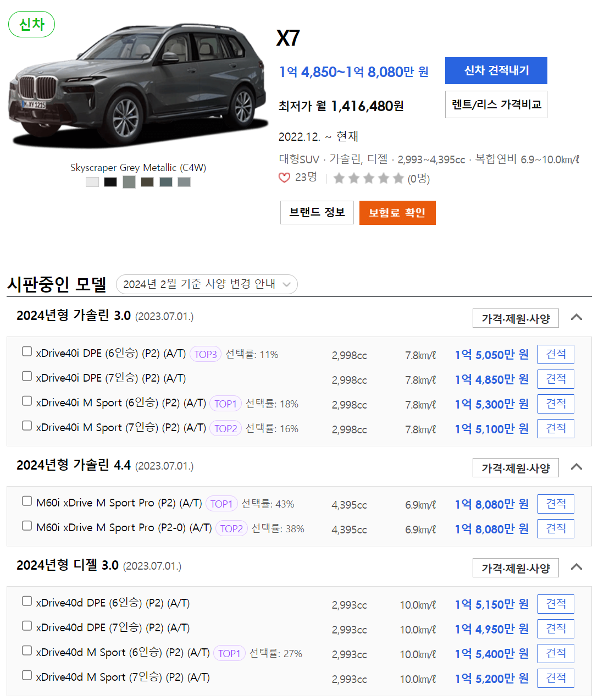Click 견적 for xDrive40i DPE (7인승)
Viewport: 604px width, 700px height.
click(x=556, y=379)
